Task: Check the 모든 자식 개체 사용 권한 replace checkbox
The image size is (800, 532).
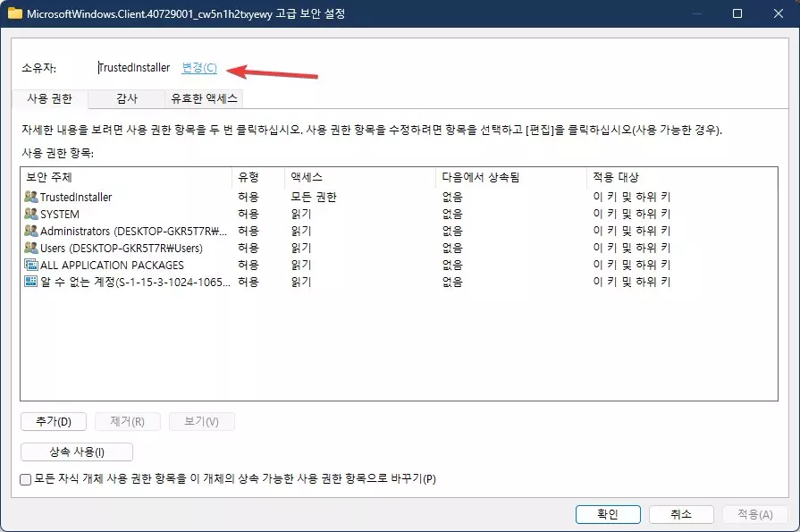Action: (x=26, y=479)
